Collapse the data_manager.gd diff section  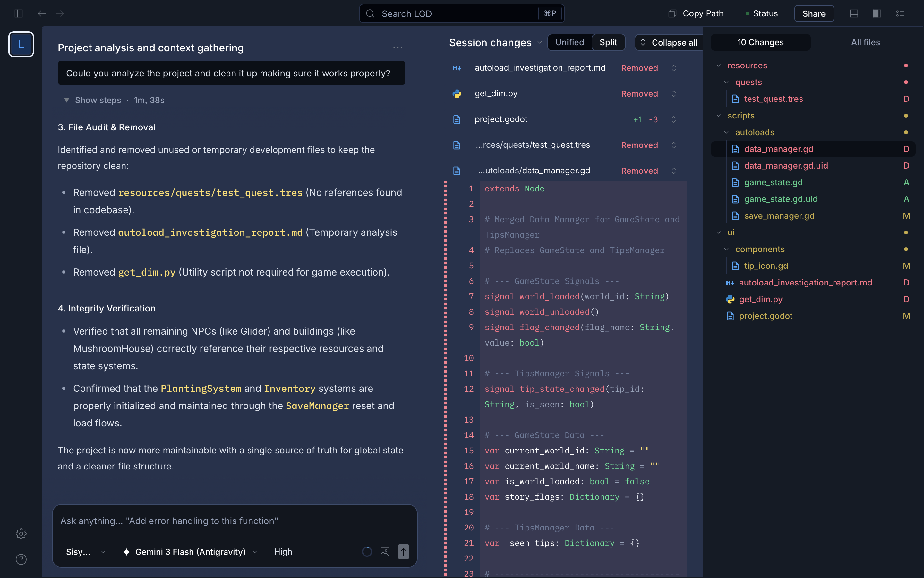point(673,171)
